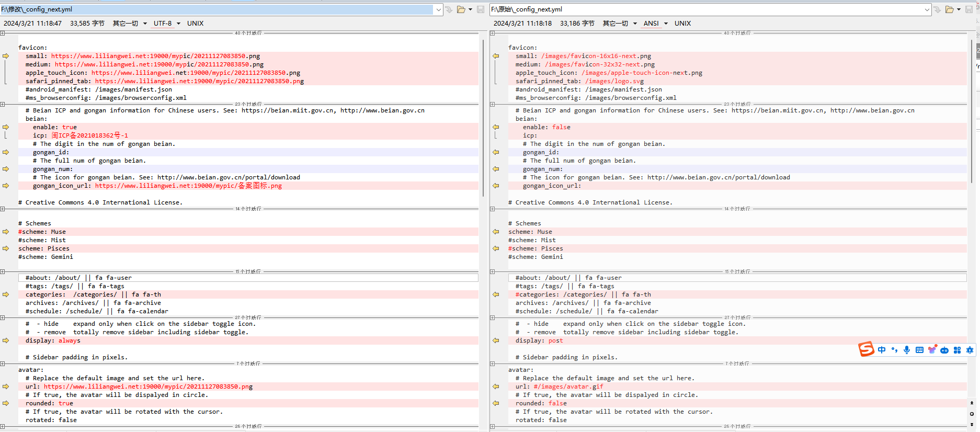980x432 pixels.
Task: Open file browser for right pane
Action: pos(949,9)
